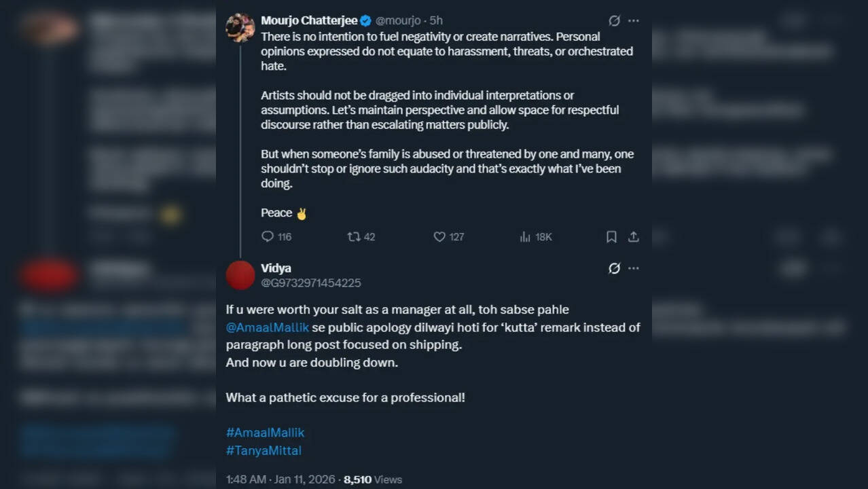Share Mourjo's tweet

tap(633, 236)
